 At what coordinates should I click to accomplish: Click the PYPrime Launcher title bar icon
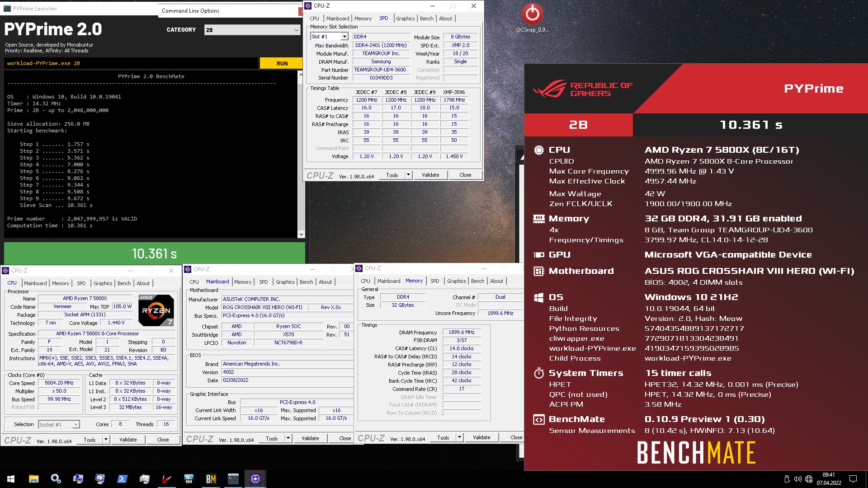tap(7, 8)
